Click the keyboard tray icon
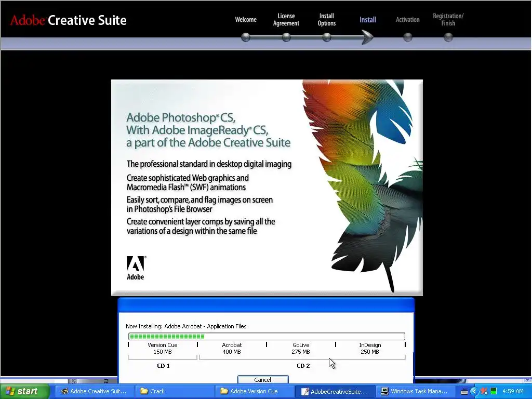 click(x=464, y=392)
